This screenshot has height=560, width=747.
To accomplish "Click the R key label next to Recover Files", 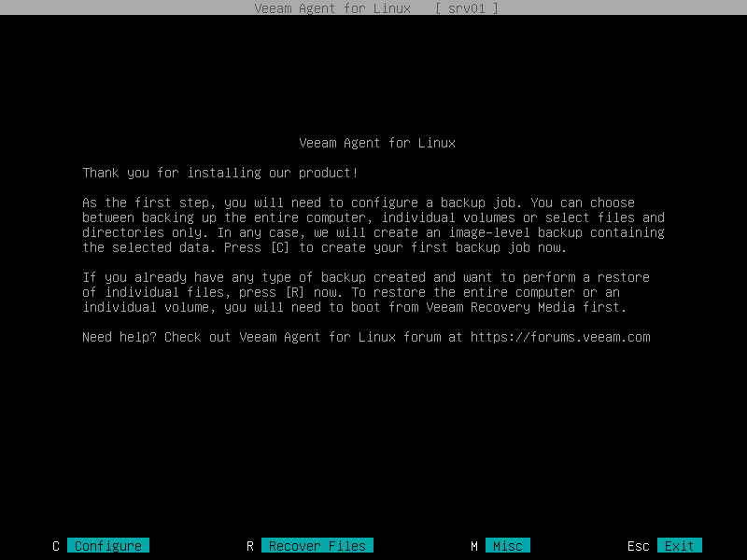I will point(248,545).
